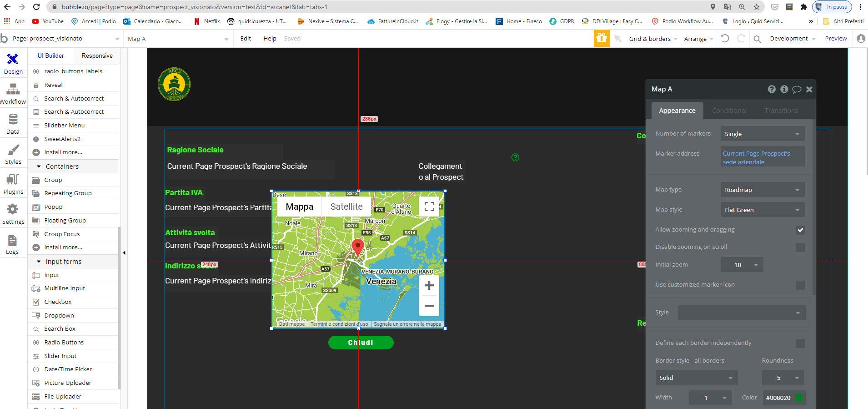Switch to the Responsive tab
The width and height of the screenshot is (868, 409).
(97, 56)
